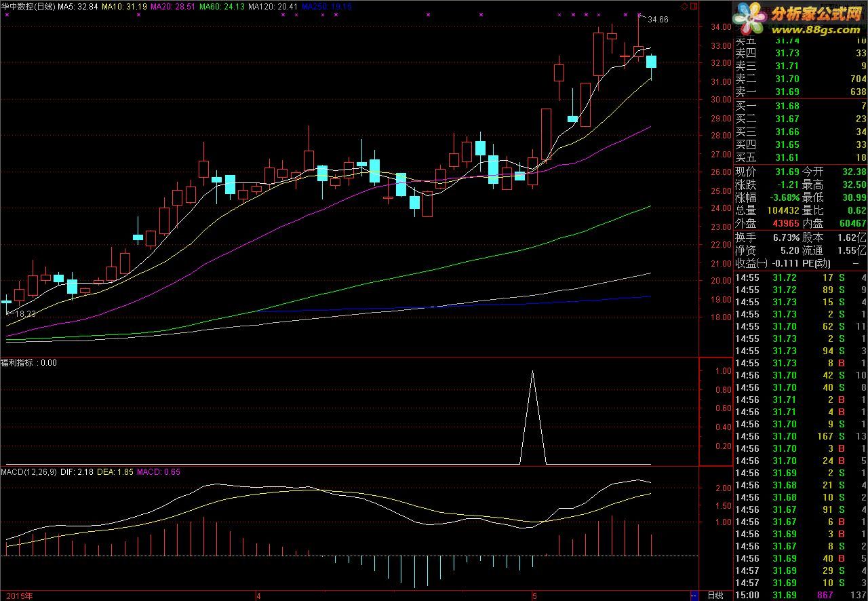
Task: Select the 卖二 31.70 ask row
Action: coord(801,79)
